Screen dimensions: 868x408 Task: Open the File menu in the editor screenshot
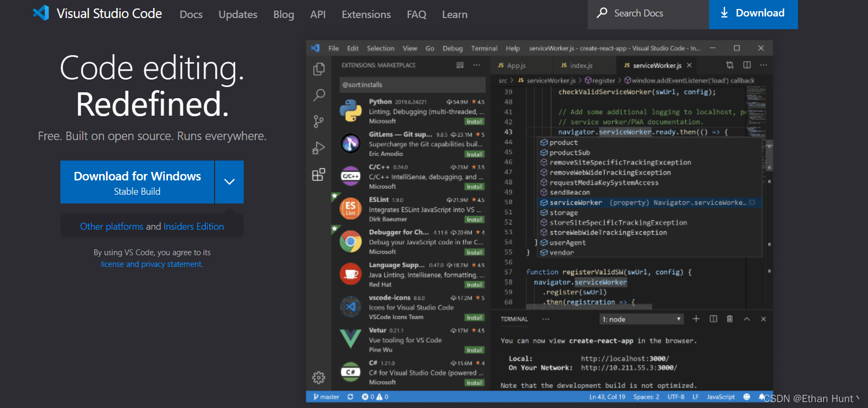pyautogui.click(x=334, y=48)
